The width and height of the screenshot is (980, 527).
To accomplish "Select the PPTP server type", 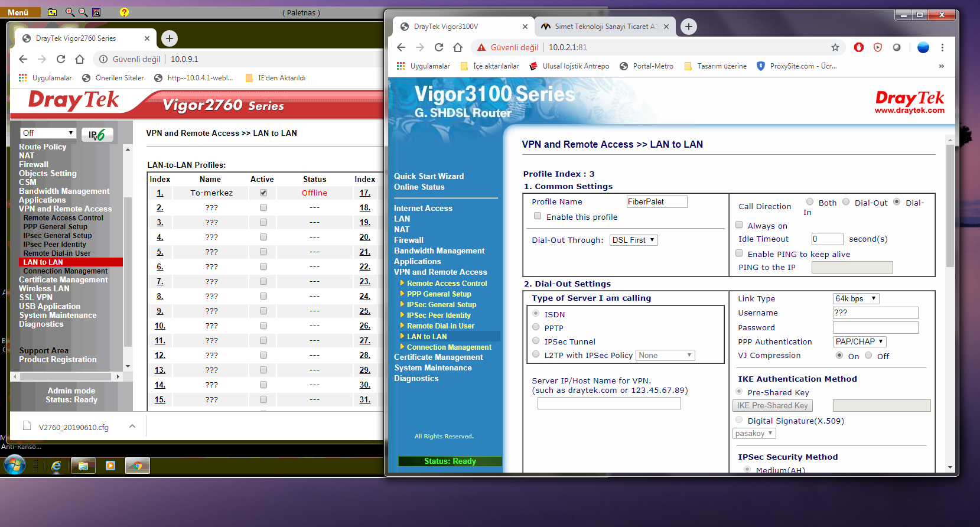I will 536,327.
